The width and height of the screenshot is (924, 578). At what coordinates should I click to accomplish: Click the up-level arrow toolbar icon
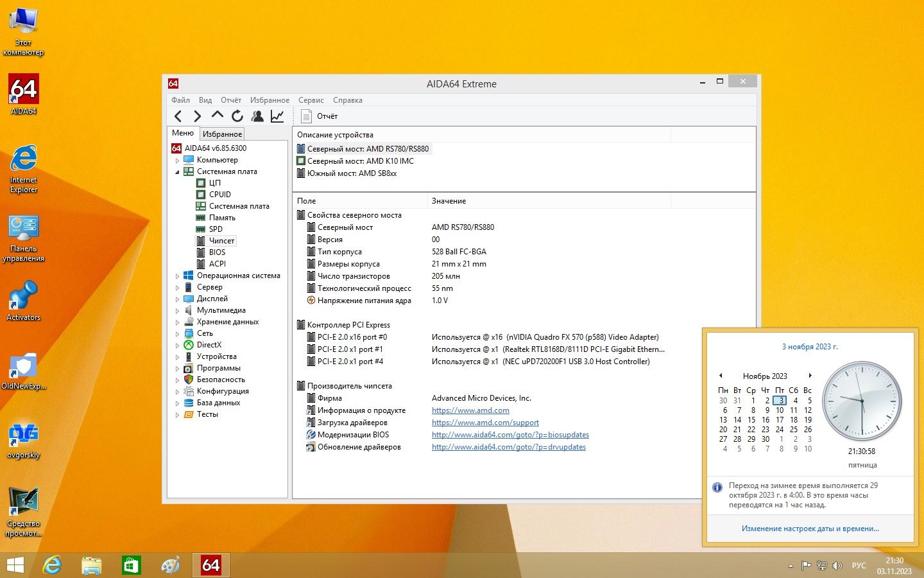click(x=218, y=116)
